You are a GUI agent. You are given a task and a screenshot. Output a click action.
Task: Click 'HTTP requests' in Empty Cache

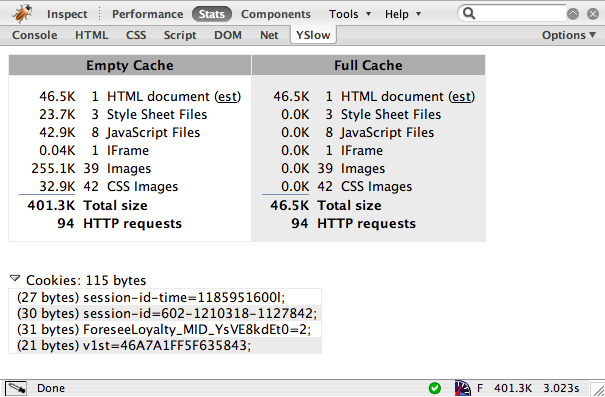point(132,224)
